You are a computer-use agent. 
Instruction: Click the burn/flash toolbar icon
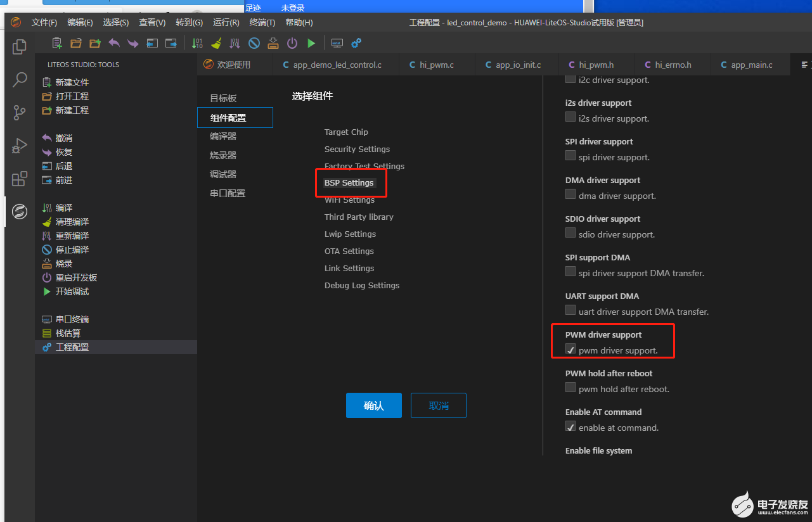click(273, 43)
